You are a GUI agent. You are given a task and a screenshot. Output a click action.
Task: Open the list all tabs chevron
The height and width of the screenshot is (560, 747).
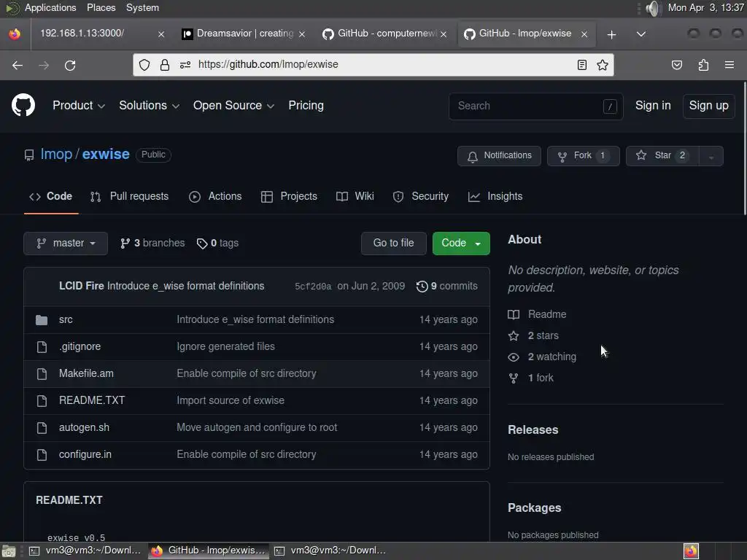[641, 34]
